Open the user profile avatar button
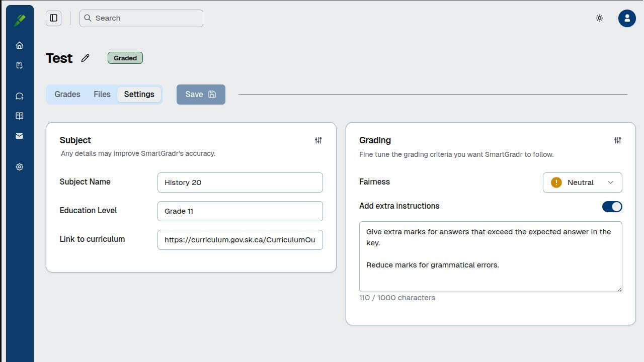The width and height of the screenshot is (644, 362). pos(626,18)
